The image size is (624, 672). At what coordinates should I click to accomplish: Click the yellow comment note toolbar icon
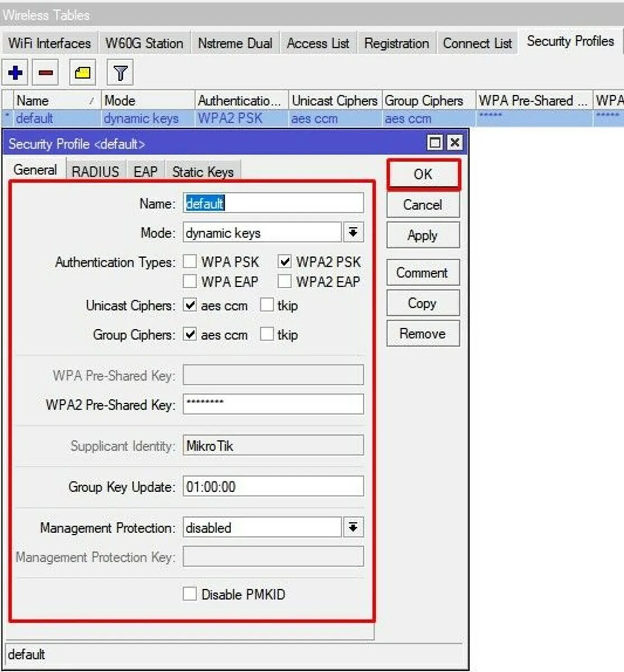[83, 72]
